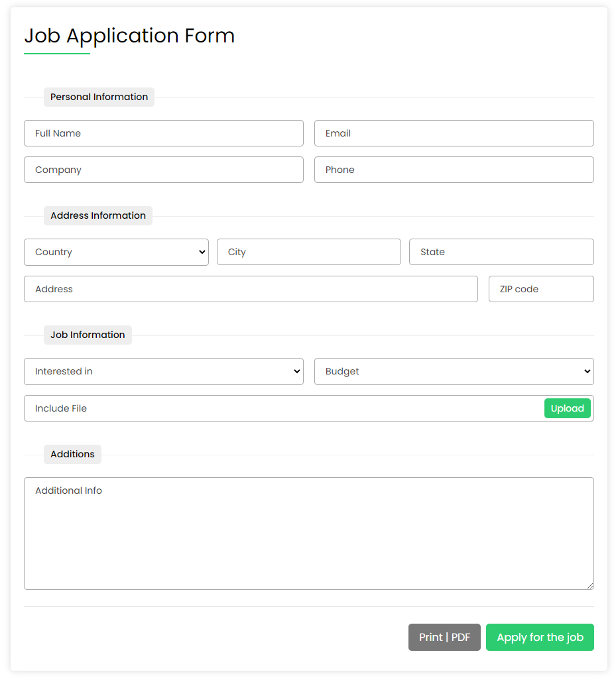Screen dimensions: 616x680
Task: Click the Upload button
Action: [567, 408]
